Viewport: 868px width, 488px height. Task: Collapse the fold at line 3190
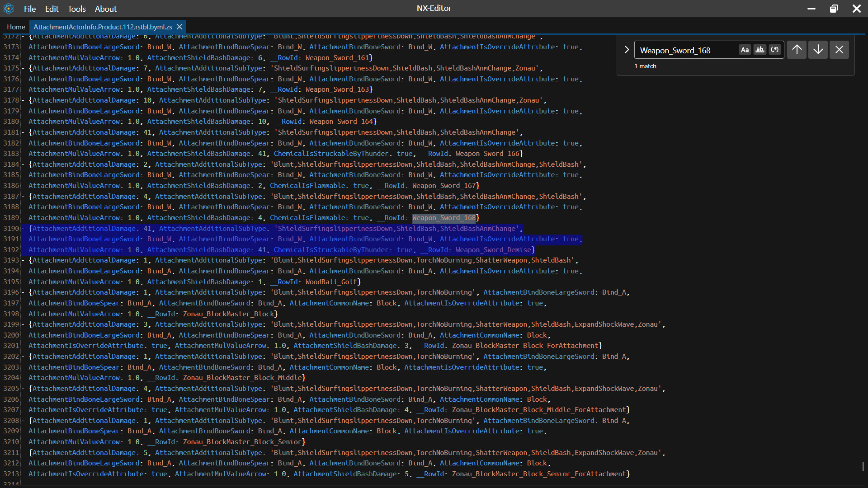tap(23, 229)
